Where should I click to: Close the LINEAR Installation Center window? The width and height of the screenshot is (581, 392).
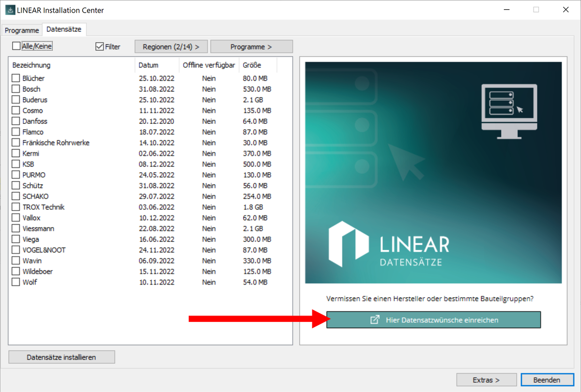coord(565,10)
